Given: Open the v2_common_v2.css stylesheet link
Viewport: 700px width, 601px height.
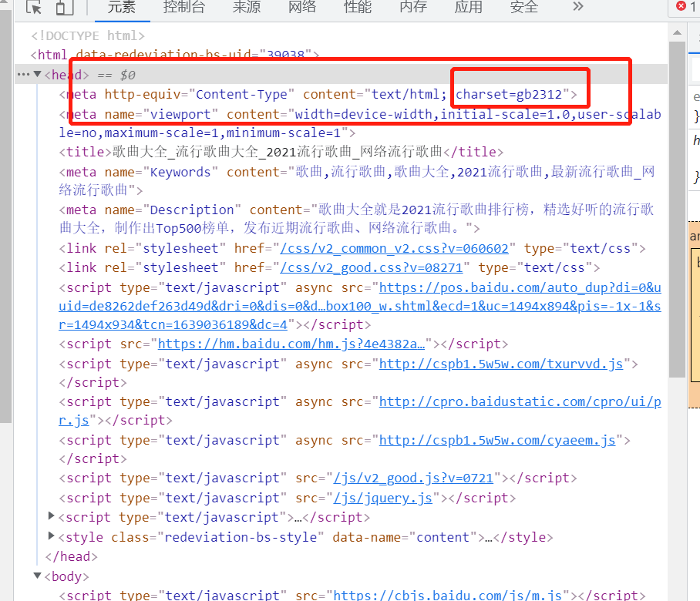Looking at the screenshot, I should click(394, 248).
